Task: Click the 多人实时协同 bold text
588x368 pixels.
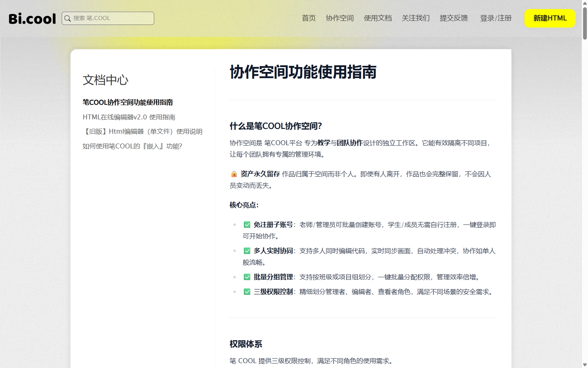Action: click(273, 251)
